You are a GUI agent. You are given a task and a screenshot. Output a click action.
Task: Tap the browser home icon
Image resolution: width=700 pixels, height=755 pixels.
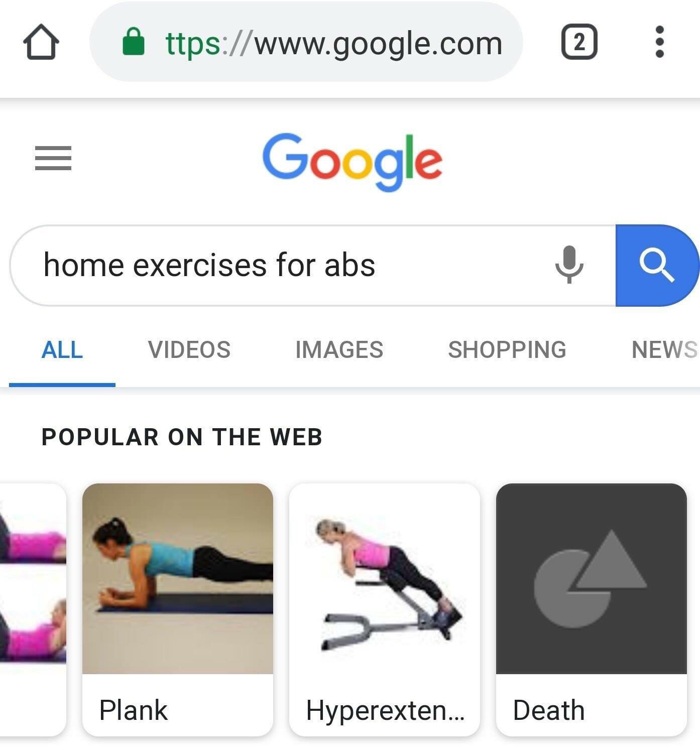(41, 42)
